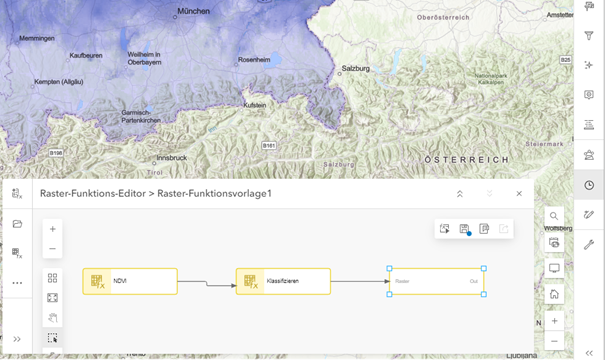This screenshot has height=360, width=605.
Task: Fit the diagram to the window
Action: coord(52,297)
